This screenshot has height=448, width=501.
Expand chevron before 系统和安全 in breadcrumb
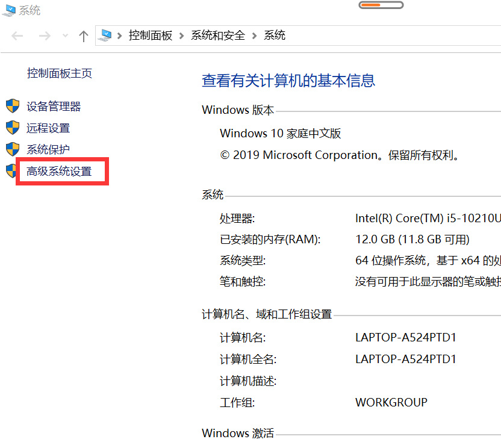tap(181, 36)
